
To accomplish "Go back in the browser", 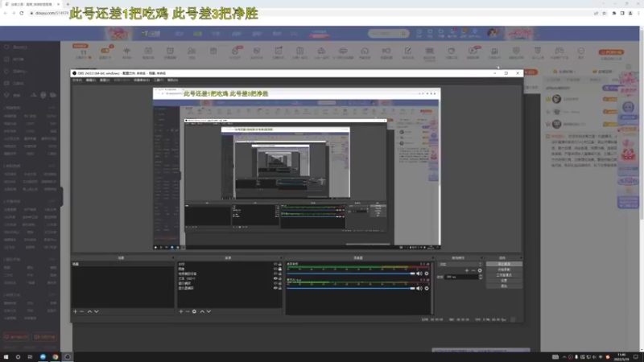I will (6, 13).
